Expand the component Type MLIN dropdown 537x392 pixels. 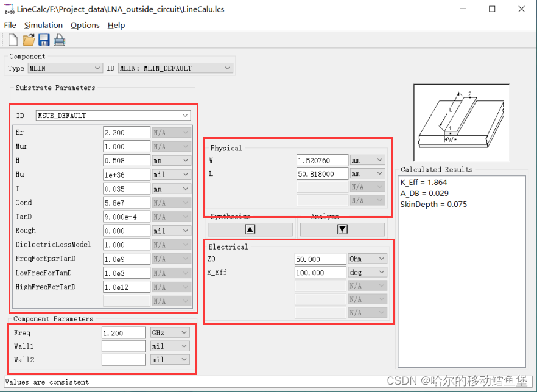click(x=65, y=68)
